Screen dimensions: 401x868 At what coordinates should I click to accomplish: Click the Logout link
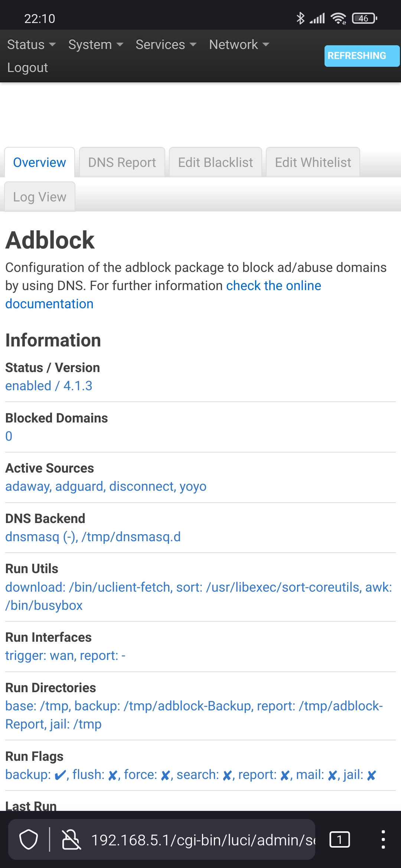[27, 68]
